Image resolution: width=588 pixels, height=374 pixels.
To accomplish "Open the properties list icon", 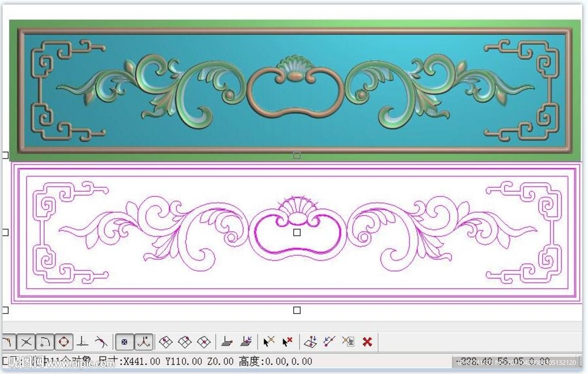I will [348, 342].
